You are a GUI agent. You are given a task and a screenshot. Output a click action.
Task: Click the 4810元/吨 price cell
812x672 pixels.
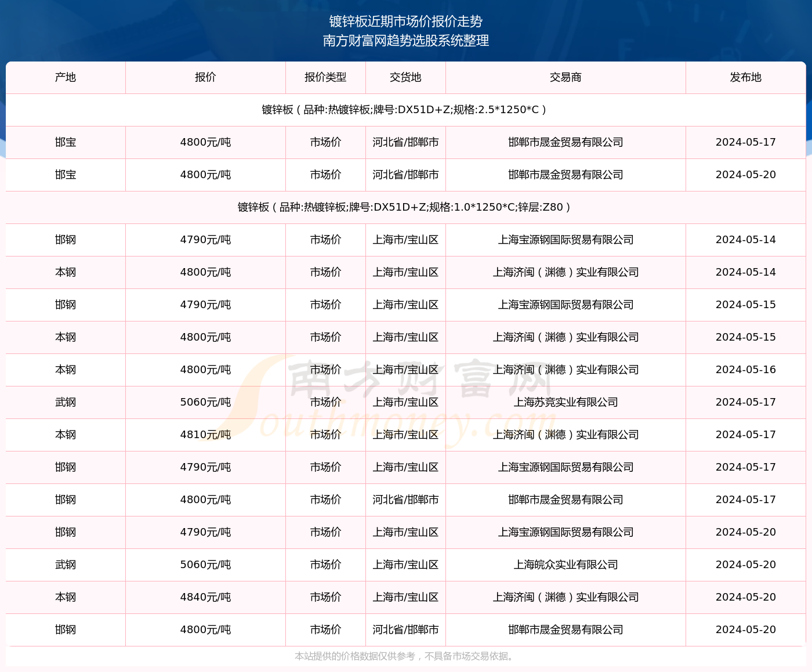click(x=205, y=435)
